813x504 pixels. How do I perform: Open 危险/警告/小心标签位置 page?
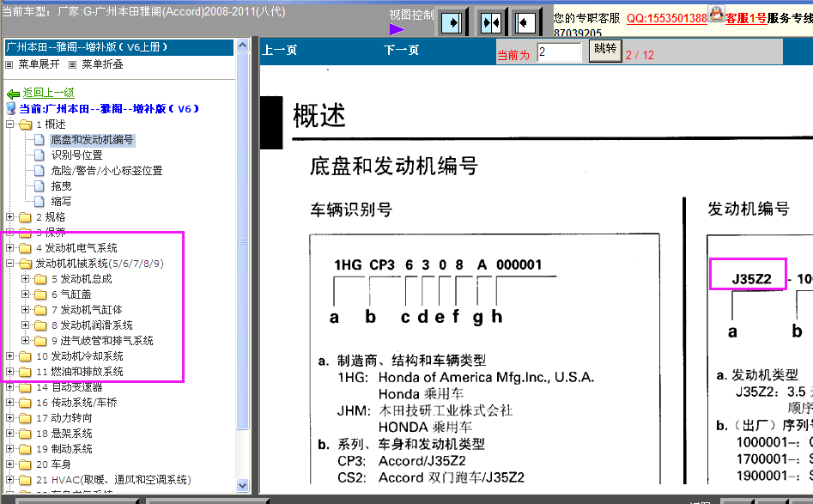coord(106,171)
